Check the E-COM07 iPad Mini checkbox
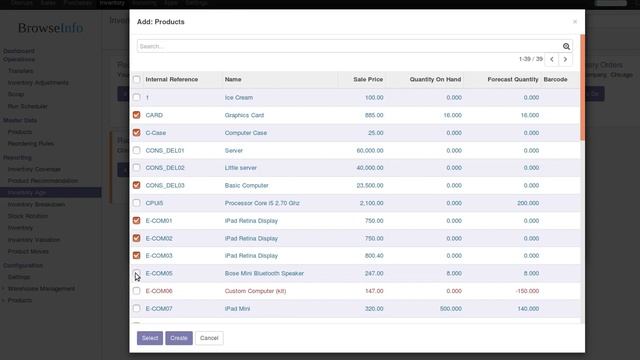This screenshot has width=640, height=360. click(x=137, y=308)
